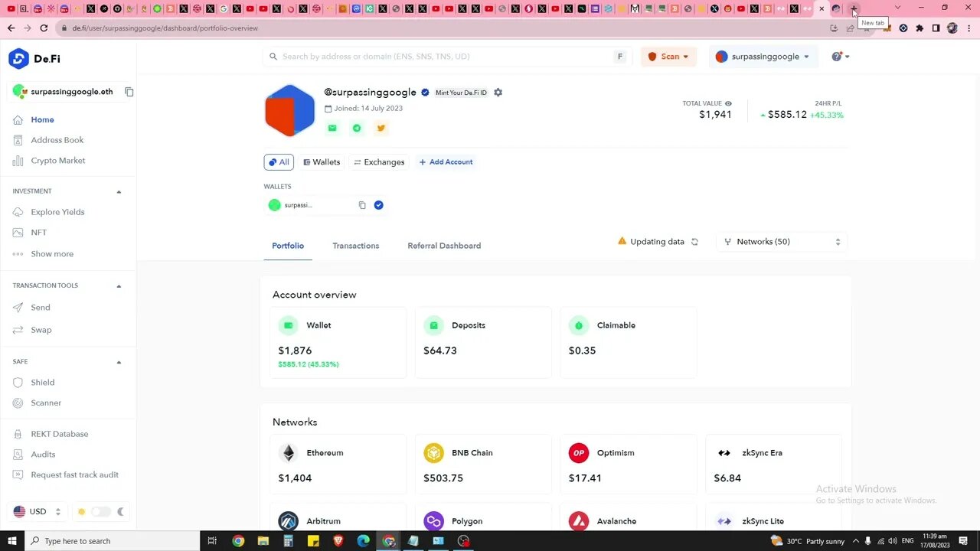Open a new browser tab

tap(854, 9)
